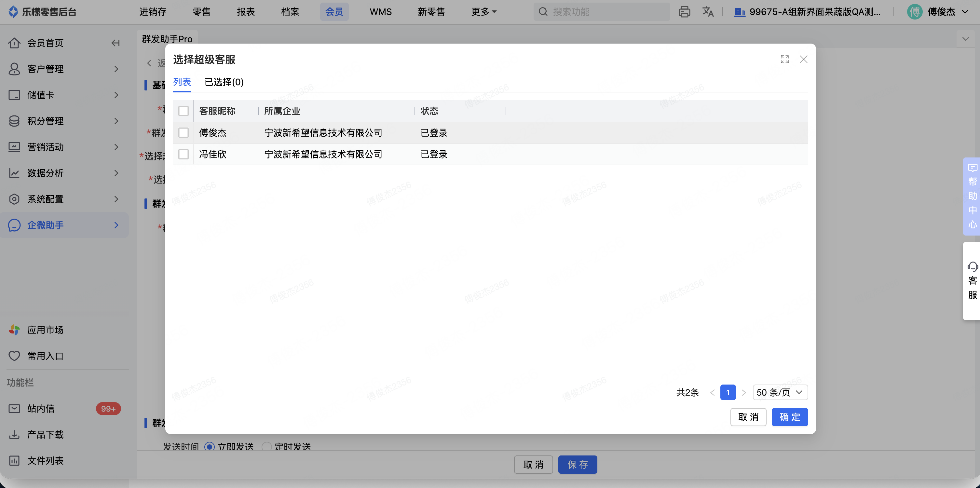This screenshot has height=488, width=980.
Task: Toggle the select-all header checkbox
Action: click(184, 111)
